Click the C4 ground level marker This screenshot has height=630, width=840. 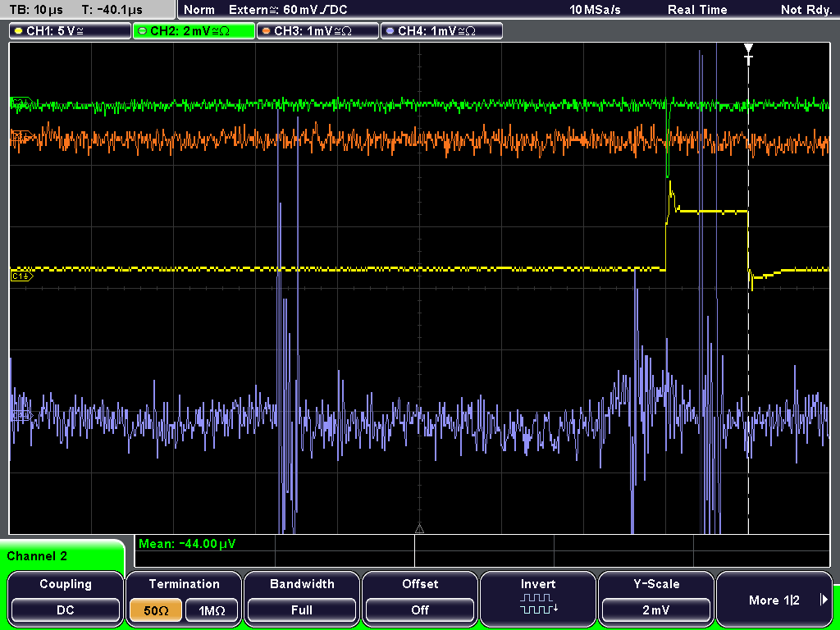tap(21, 415)
